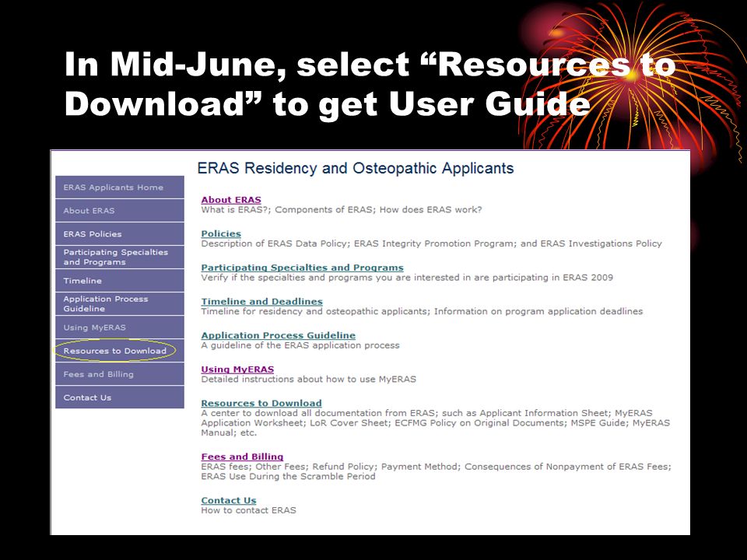This screenshot has width=747, height=560.
Task: Select 'Verify if the specialties and programs' description
Action: 407,277
